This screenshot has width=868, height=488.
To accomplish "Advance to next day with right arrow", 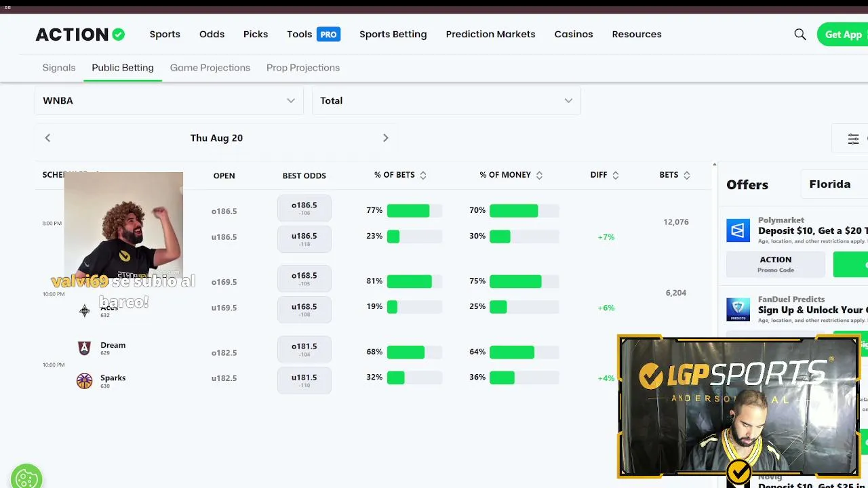I will pos(385,138).
